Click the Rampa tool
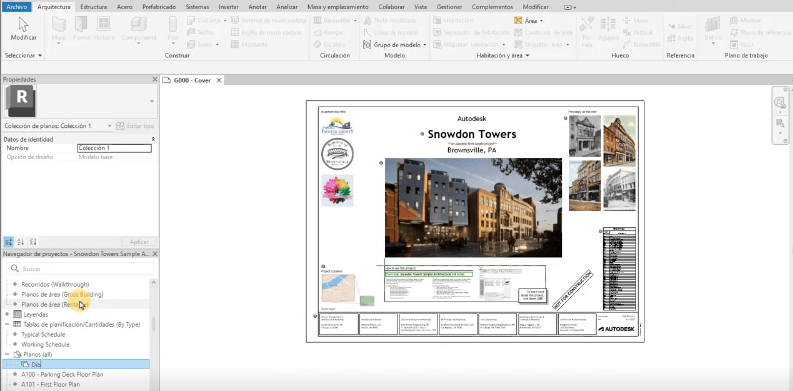 coord(328,32)
